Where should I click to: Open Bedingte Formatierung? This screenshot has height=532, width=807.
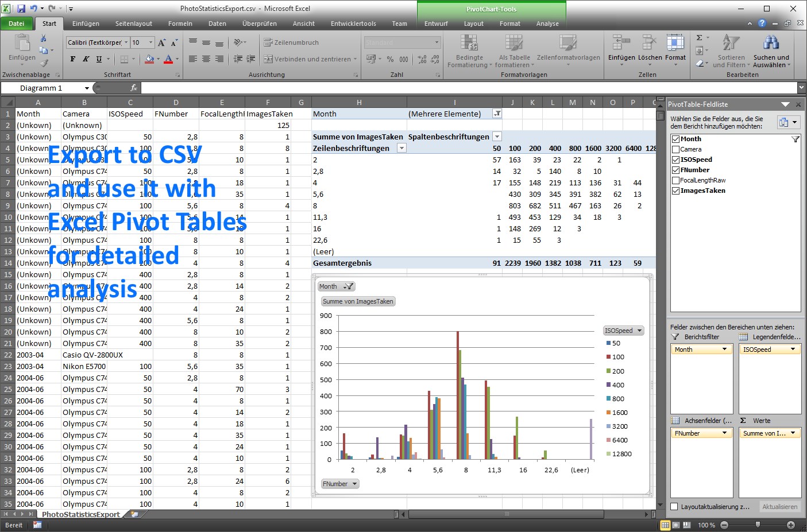470,52
